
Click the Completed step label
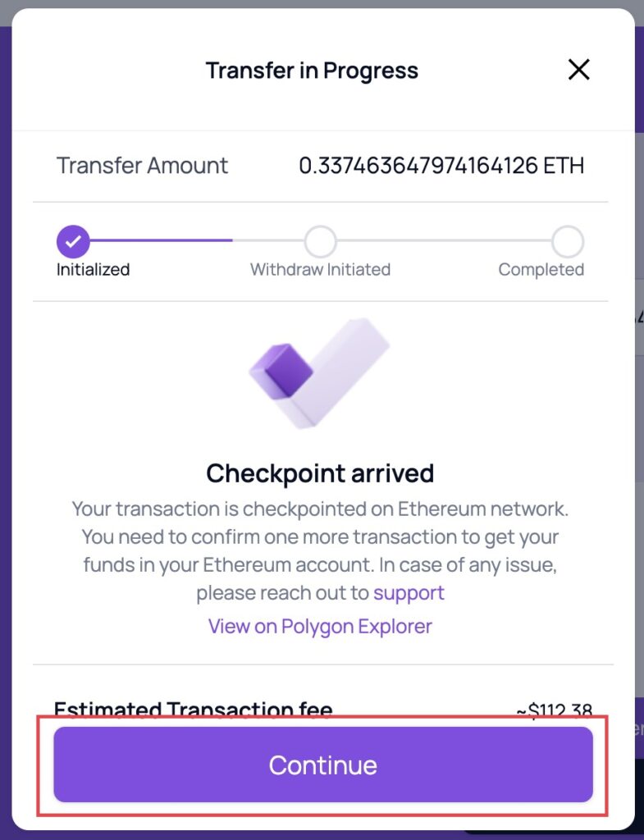coord(541,269)
